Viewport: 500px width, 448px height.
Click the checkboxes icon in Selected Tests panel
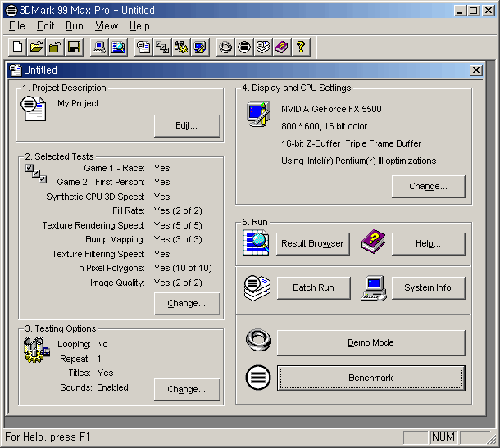(36, 174)
